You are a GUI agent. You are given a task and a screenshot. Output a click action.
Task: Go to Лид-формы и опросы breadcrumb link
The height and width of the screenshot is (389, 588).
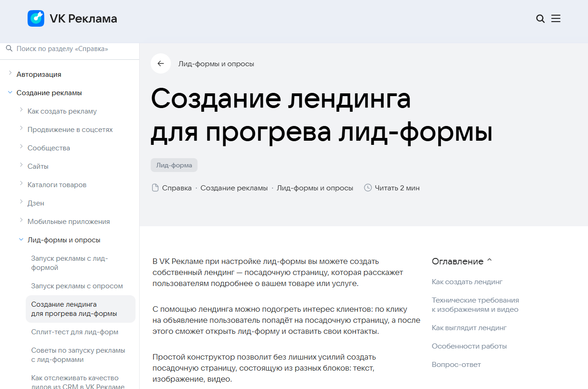tap(315, 188)
